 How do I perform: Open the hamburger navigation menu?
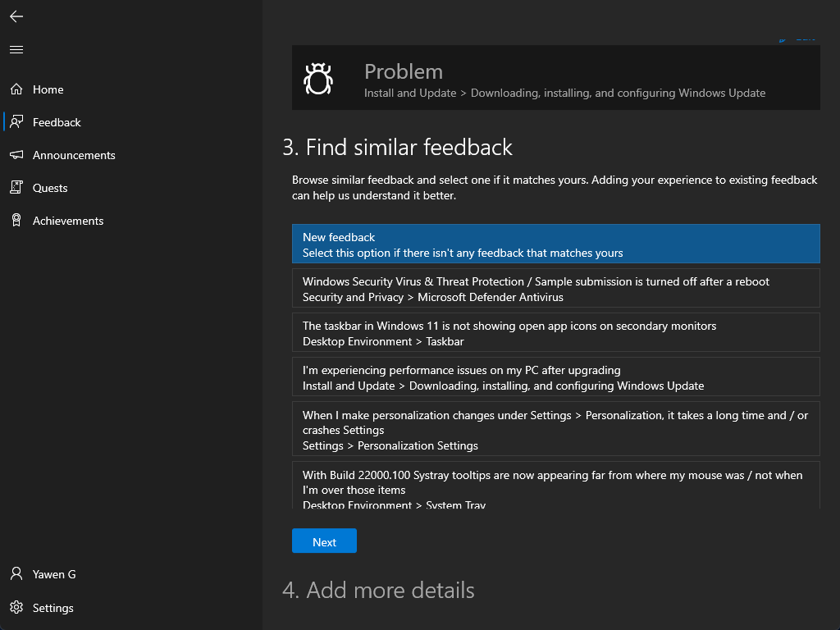click(x=16, y=50)
